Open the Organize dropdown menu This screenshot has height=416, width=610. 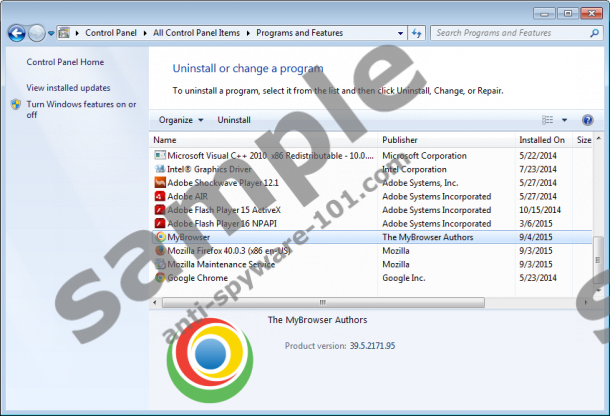[181, 120]
